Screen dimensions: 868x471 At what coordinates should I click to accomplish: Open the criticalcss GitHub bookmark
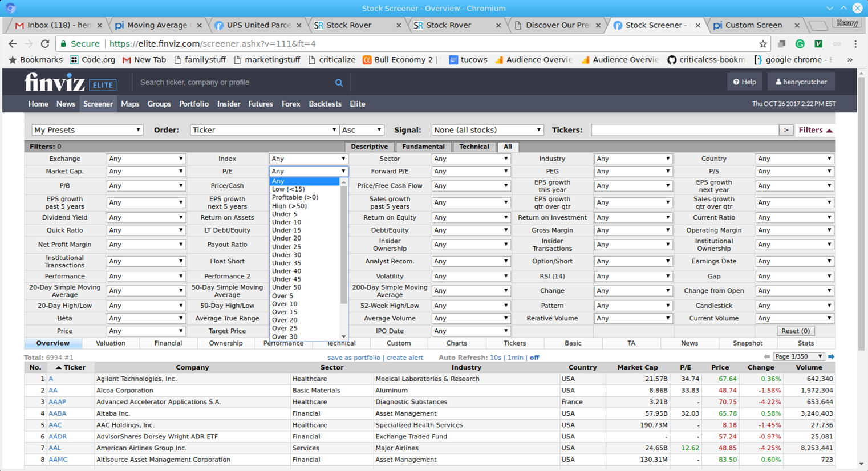point(706,59)
